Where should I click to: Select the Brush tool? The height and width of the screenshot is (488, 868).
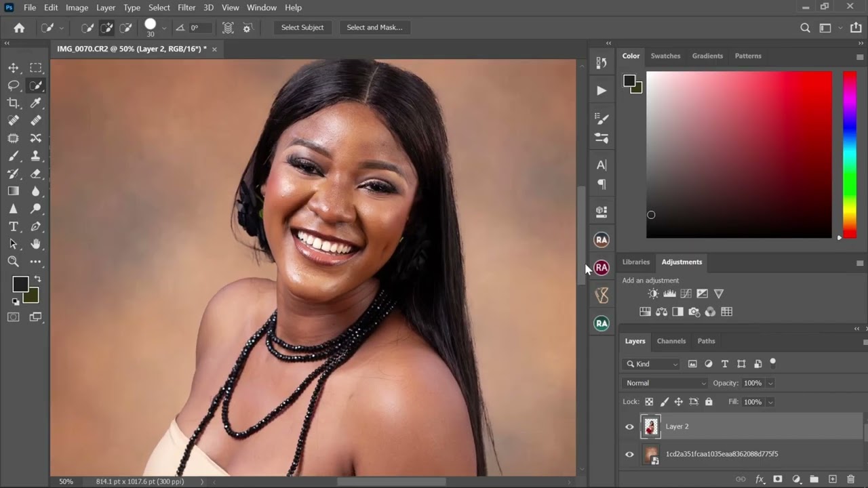(14, 156)
